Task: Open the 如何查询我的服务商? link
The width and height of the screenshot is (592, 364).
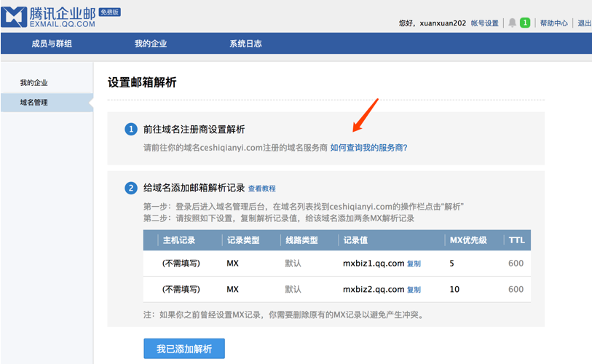Action: tap(368, 148)
